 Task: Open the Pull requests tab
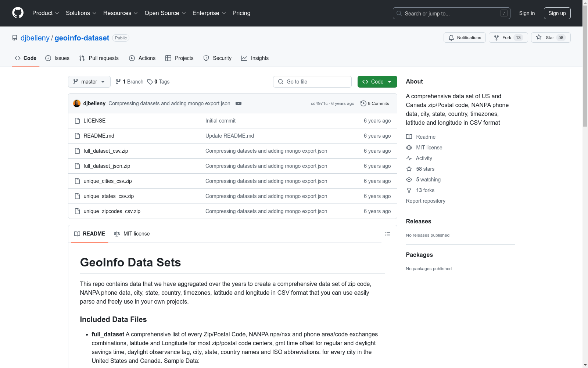(99, 58)
